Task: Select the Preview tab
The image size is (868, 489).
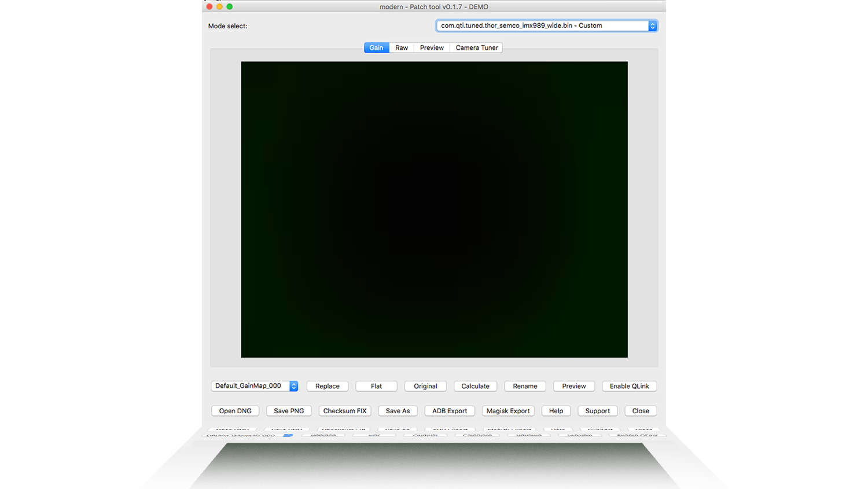Action: (432, 48)
